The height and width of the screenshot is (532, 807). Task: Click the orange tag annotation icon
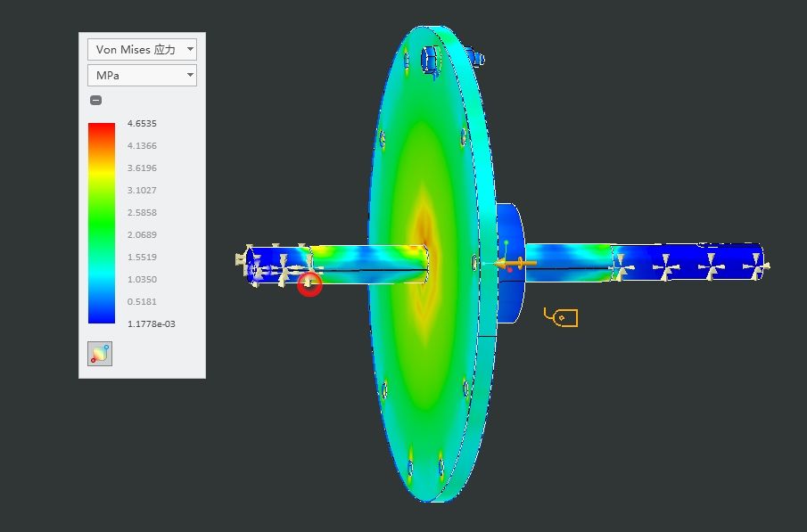pos(562,317)
